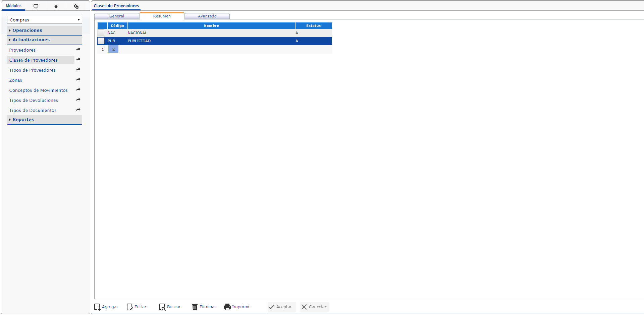
Task: Go to page 1 of the table
Action: 103,49
